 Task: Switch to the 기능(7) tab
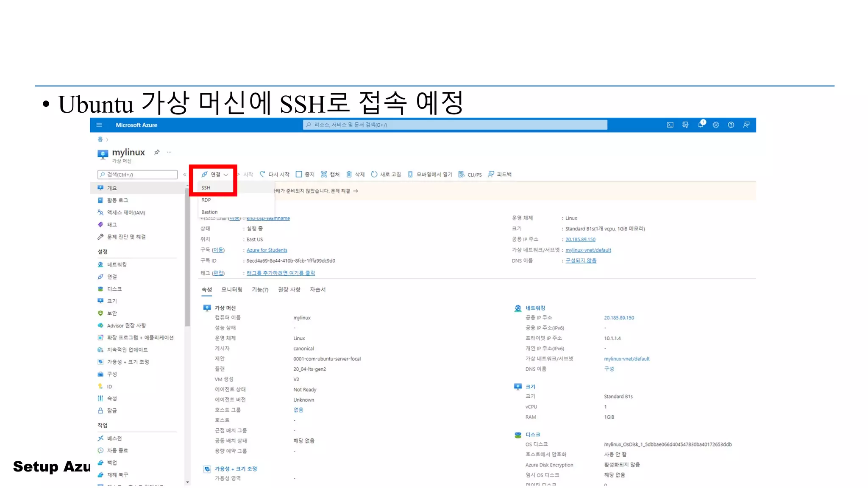[260, 290]
